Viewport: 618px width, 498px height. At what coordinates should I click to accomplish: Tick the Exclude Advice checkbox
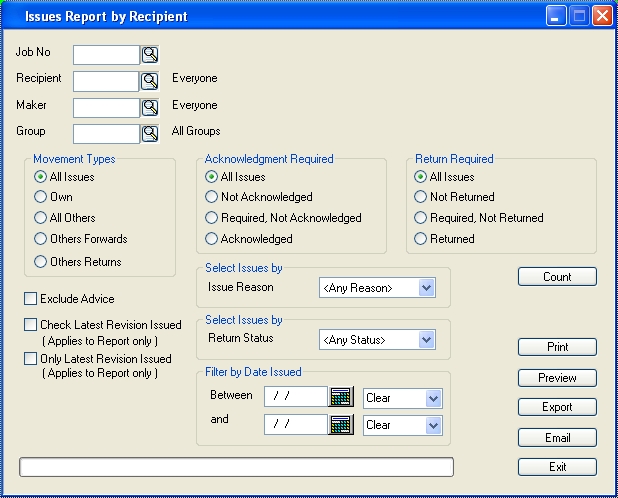point(30,299)
